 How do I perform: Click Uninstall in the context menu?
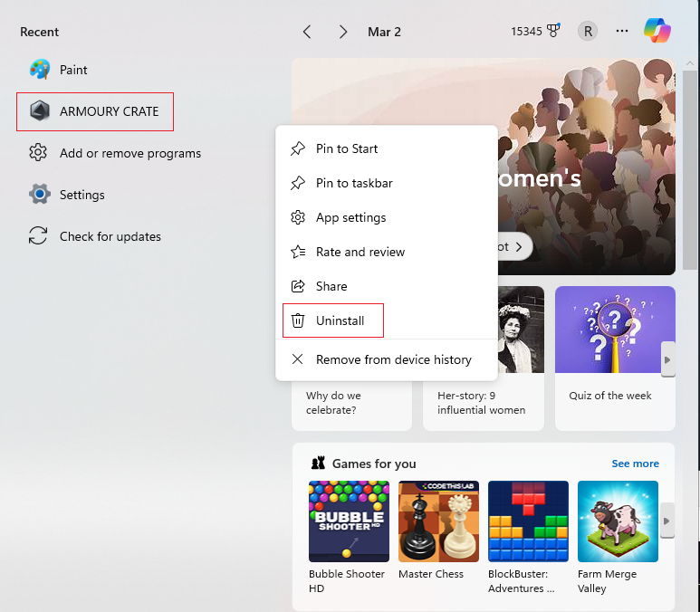click(340, 320)
